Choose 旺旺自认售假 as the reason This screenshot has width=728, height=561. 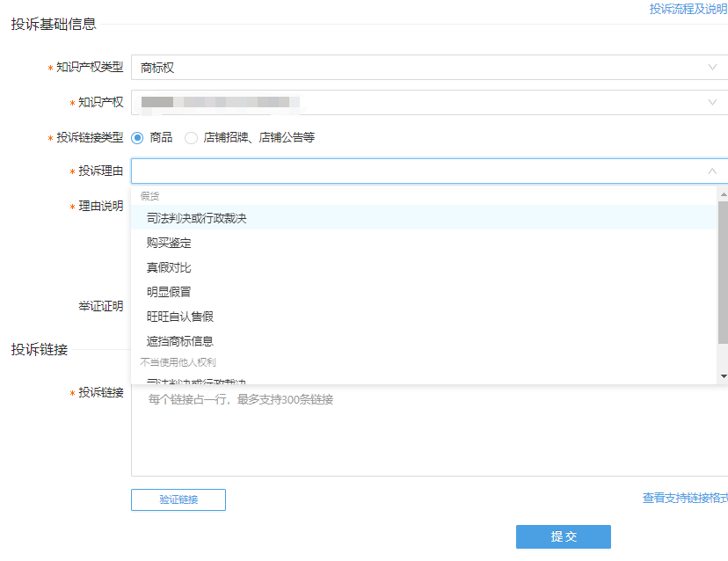[180, 315]
